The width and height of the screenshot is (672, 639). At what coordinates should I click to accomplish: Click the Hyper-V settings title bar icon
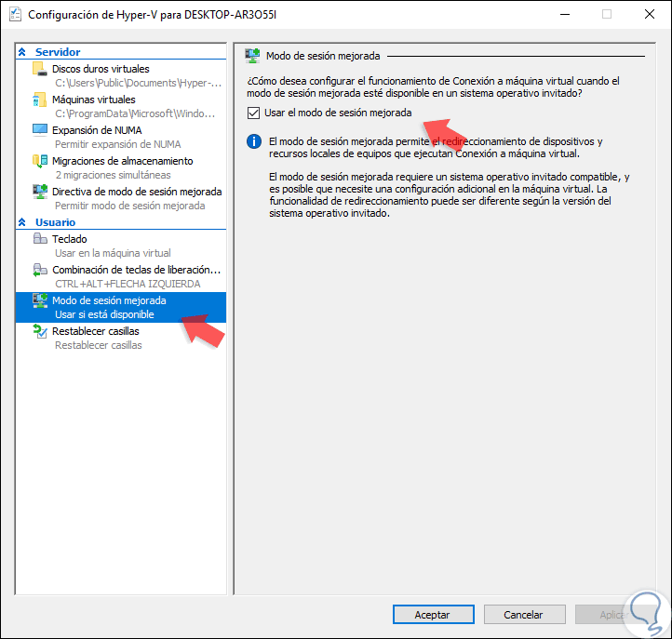pos(15,14)
